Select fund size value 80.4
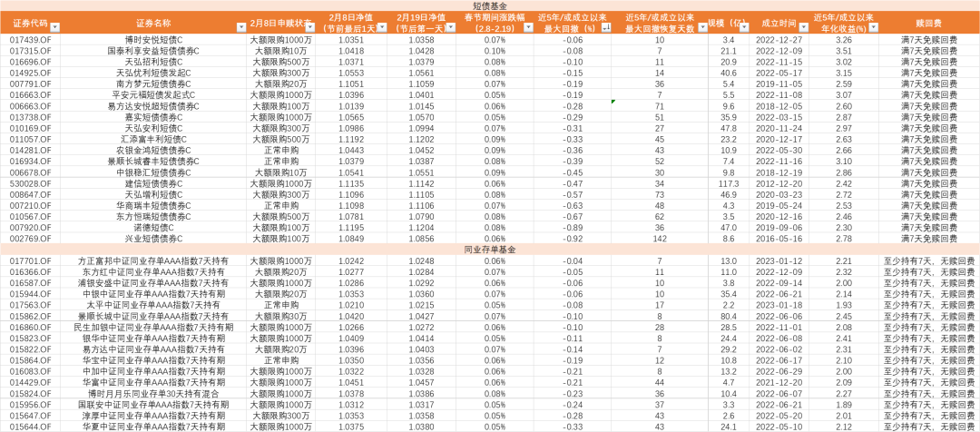This screenshot has height=432, width=980. point(728,316)
